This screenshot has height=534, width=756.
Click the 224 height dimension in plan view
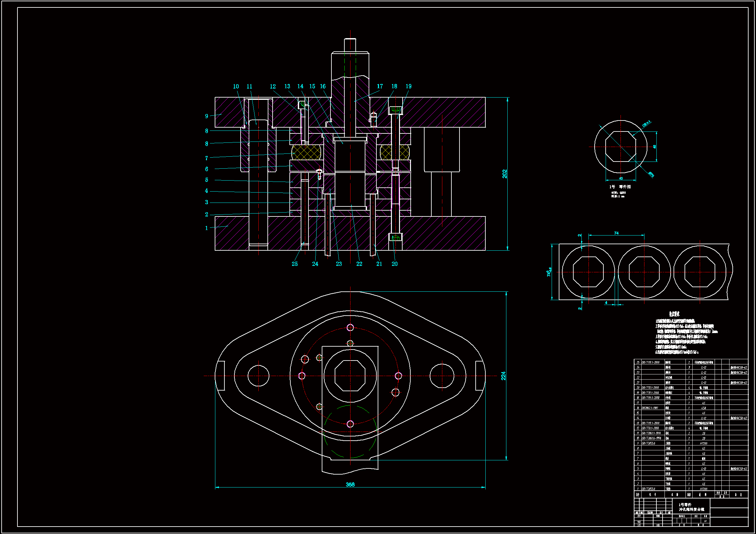503,376
